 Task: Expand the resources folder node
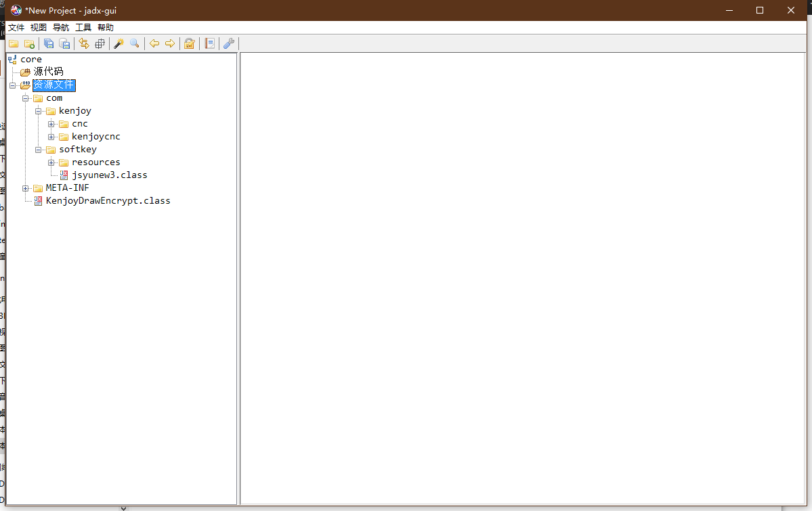point(51,163)
